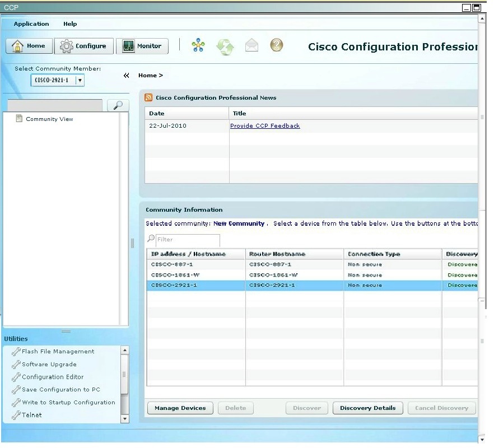Image resolution: width=494 pixels, height=448 pixels.
Task: Collapse the left pane with double chevron
Action: click(x=127, y=75)
